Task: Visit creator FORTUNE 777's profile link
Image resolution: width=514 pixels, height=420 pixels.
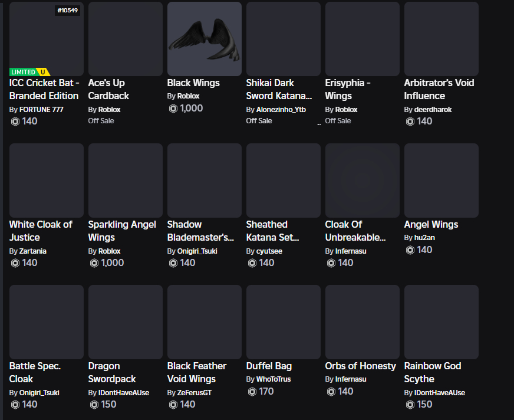Action: coord(41,110)
